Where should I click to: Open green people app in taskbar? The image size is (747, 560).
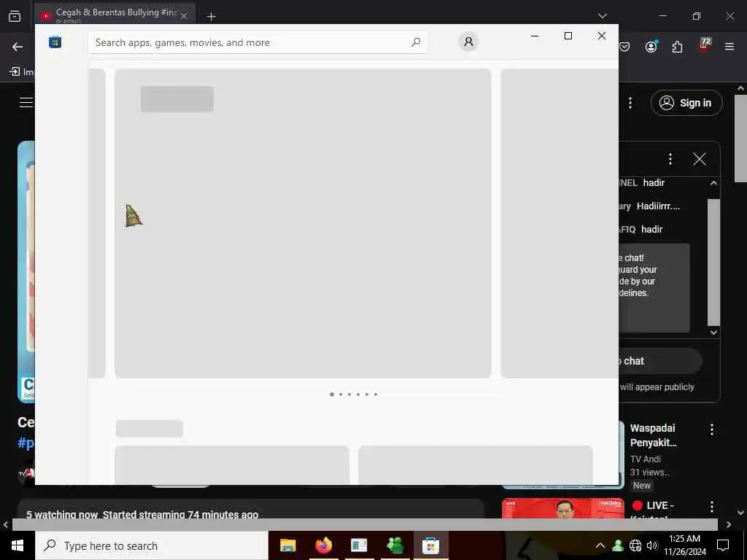pos(395,545)
